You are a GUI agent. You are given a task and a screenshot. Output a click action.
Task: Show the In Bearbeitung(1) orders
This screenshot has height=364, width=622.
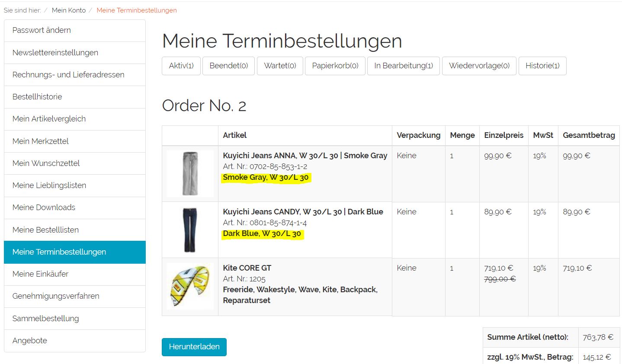[x=403, y=66]
